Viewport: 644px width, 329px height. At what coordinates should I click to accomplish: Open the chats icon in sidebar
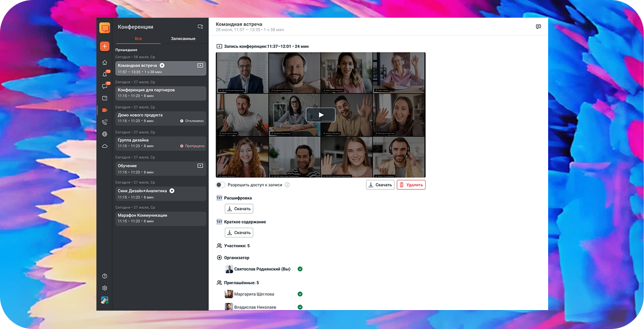(105, 87)
